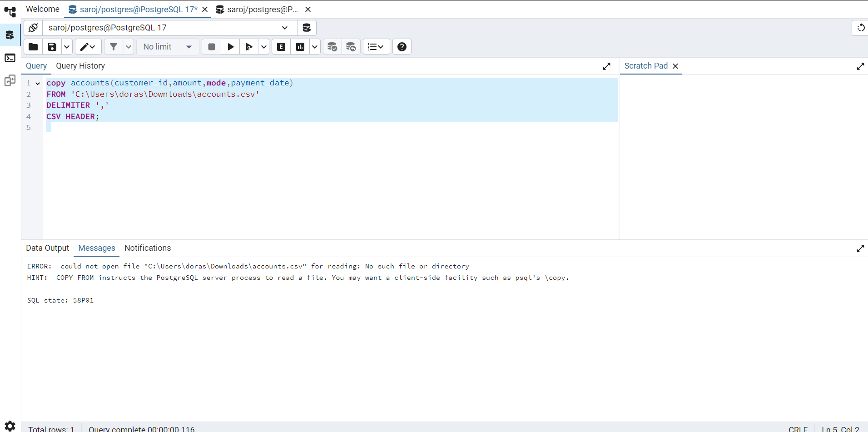This screenshot has width=868, height=432.
Task: Open the Welcome tab
Action: pyautogui.click(x=43, y=9)
